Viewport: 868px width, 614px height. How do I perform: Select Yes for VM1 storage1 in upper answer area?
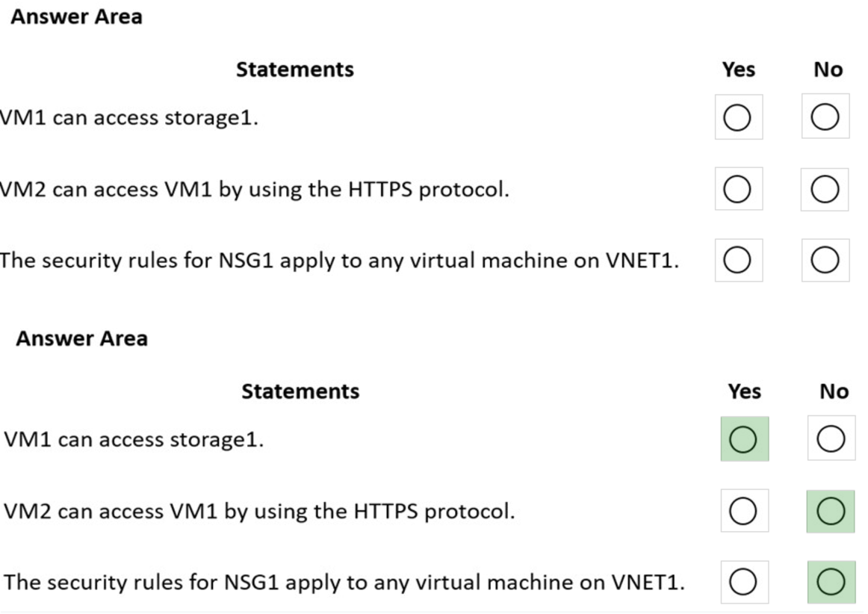point(737,117)
